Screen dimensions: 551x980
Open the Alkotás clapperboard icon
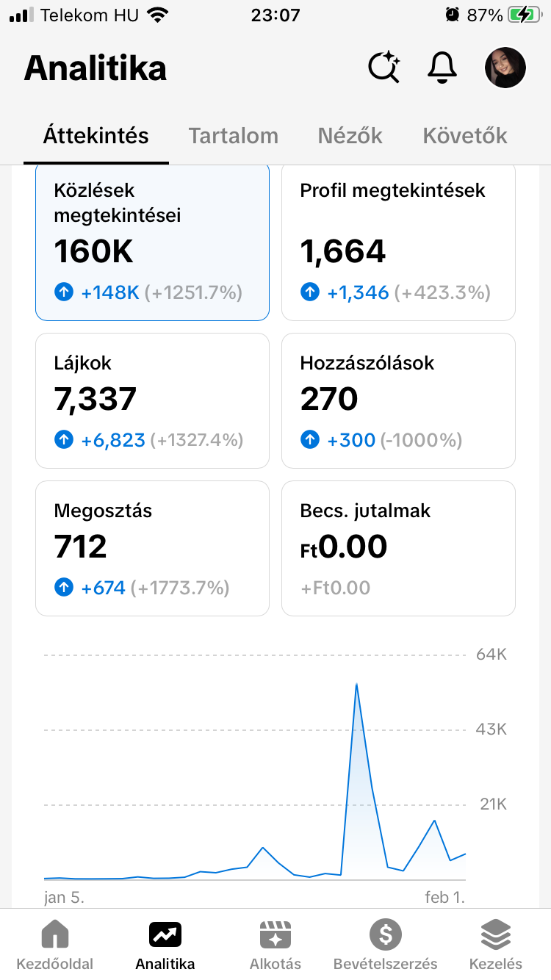[x=275, y=935]
